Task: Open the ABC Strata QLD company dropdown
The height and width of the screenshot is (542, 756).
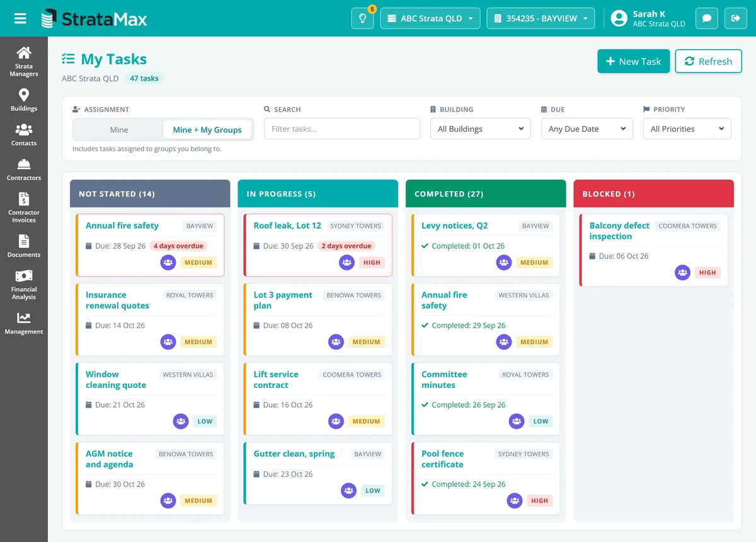Action: click(430, 18)
